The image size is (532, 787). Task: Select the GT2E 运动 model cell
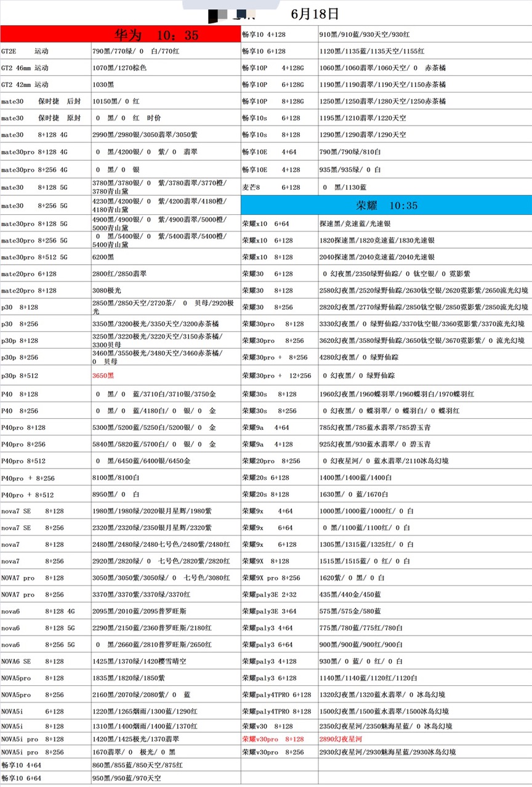(46, 51)
